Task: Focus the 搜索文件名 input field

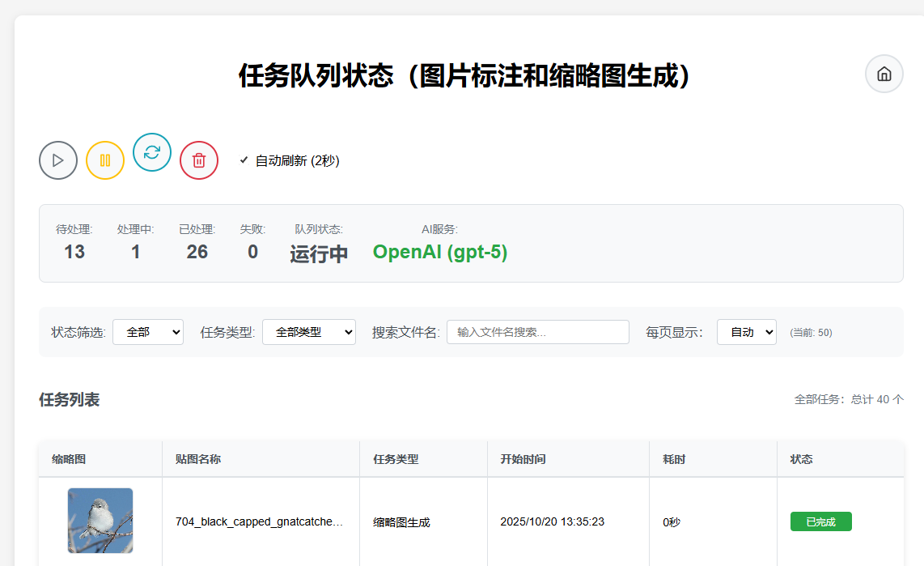Action: tap(538, 332)
